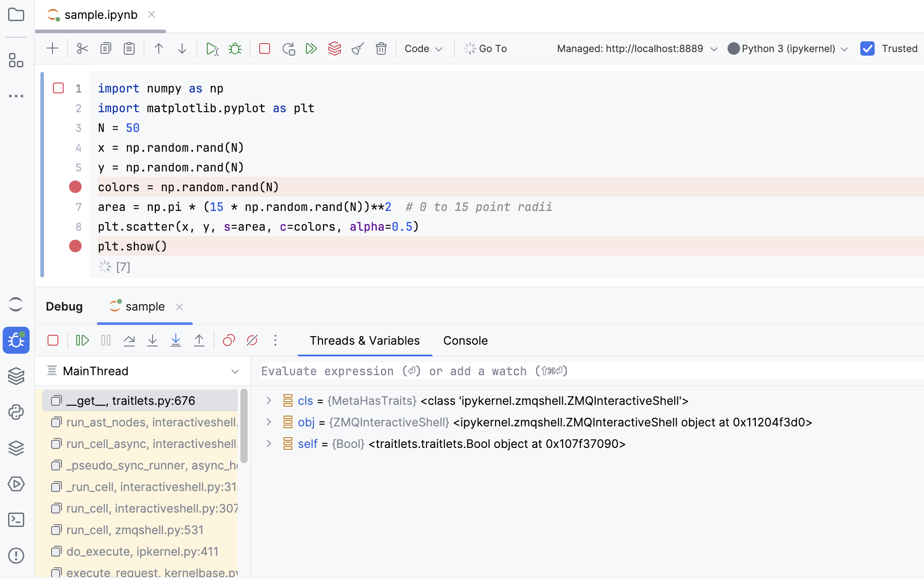Click the Run All Cells icon
The height and width of the screenshot is (579, 924).
tap(311, 48)
